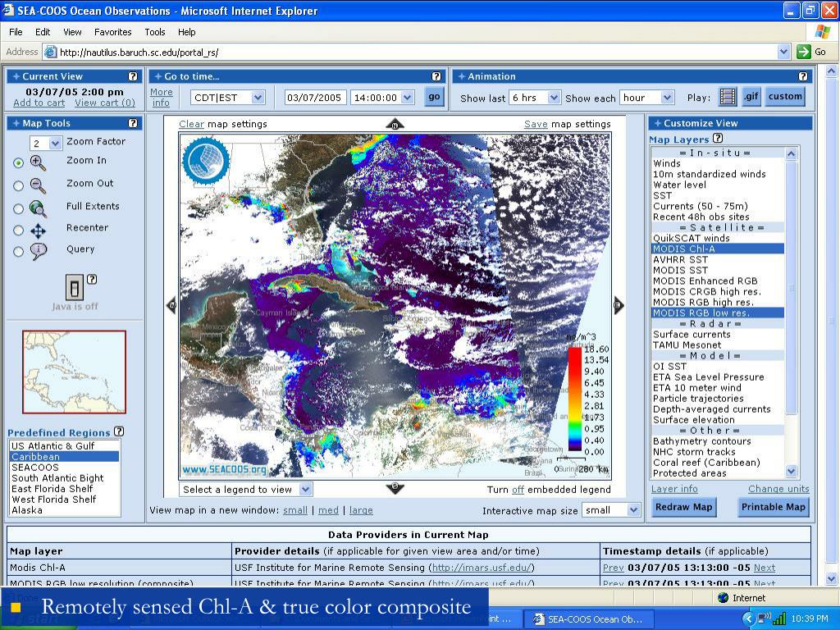840x630 pixels.
Task: Open the Tools menu
Action: [x=155, y=32]
